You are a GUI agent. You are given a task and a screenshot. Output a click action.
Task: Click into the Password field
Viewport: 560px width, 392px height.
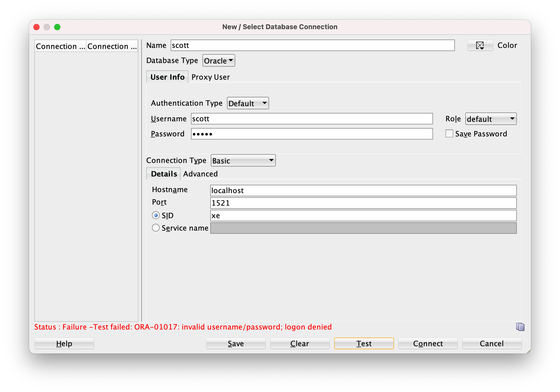(x=312, y=134)
